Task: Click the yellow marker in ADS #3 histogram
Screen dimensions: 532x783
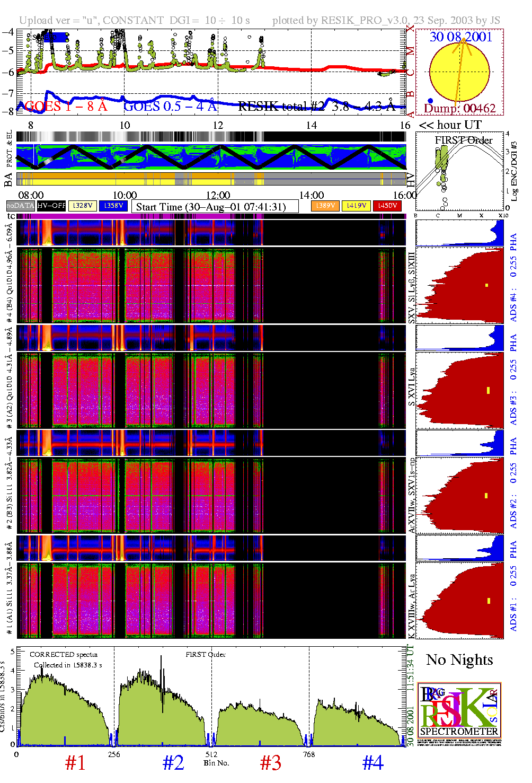Action: click(x=487, y=391)
